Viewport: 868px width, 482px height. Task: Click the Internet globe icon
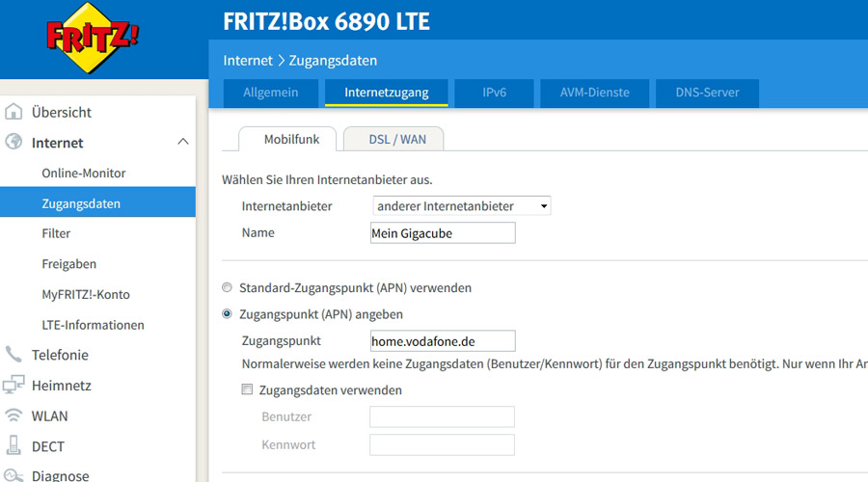14,142
